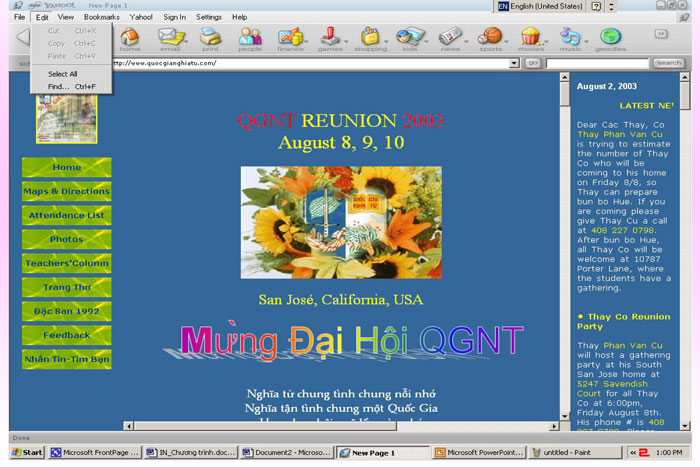Viewport: 700px width, 467px height.
Task: Expand hidden toolbar buttons chevron
Action: coord(661,34)
